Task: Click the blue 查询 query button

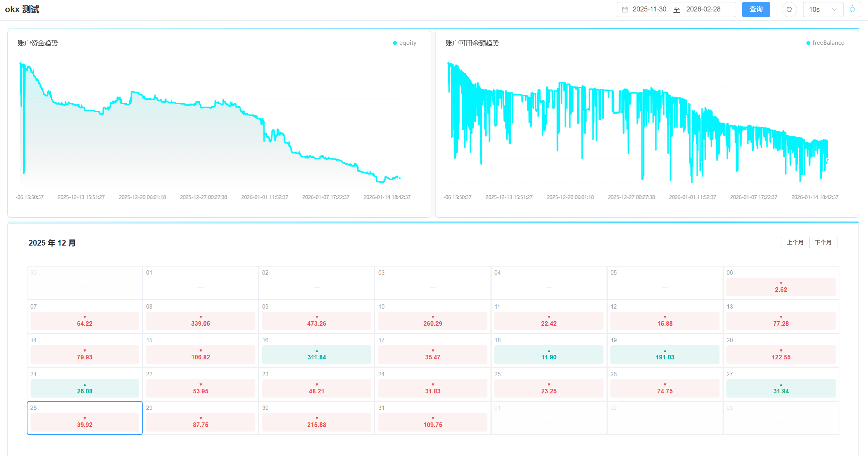Action: tap(756, 10)
